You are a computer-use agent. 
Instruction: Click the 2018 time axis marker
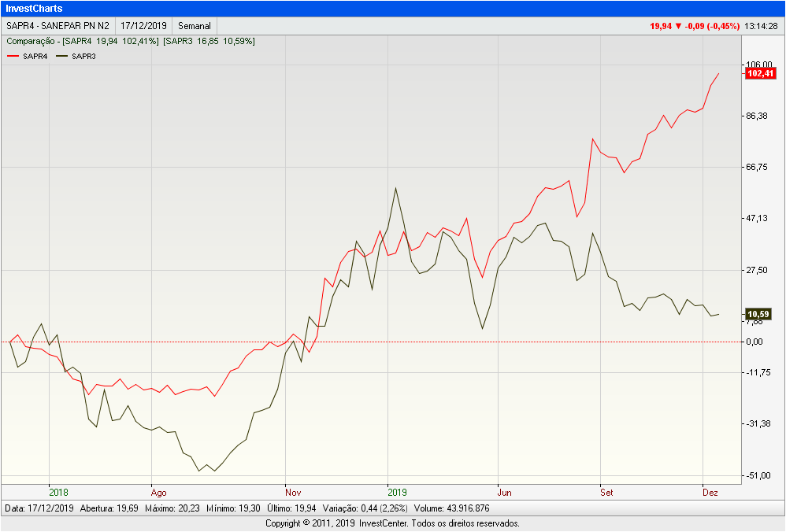(58, 493)
